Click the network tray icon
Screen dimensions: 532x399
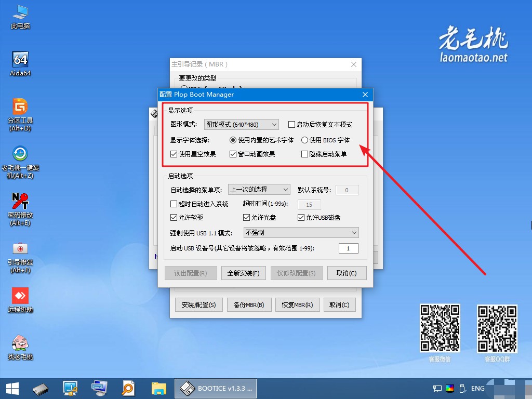(437, 389)
